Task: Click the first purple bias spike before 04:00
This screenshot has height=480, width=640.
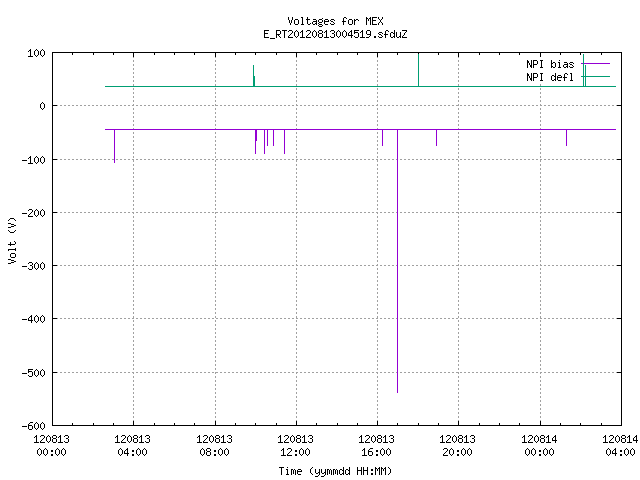Action: (114, 146)
